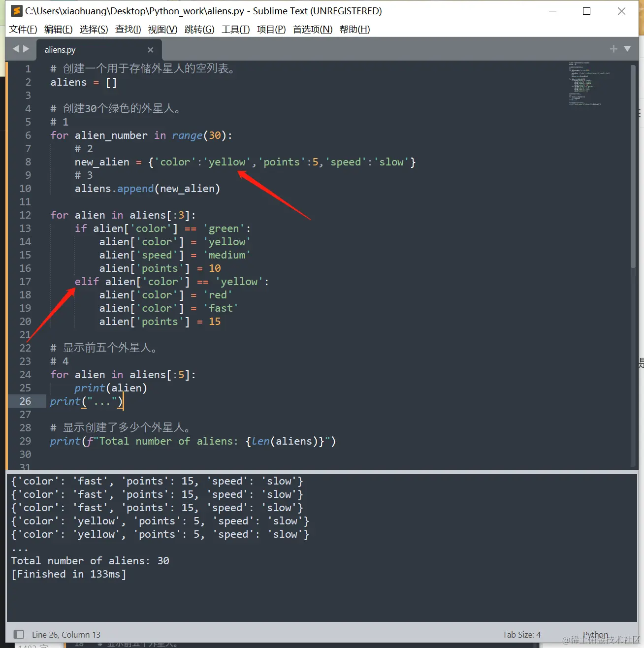
Task: Open the 帮助(H) menu
Action: 355,30
